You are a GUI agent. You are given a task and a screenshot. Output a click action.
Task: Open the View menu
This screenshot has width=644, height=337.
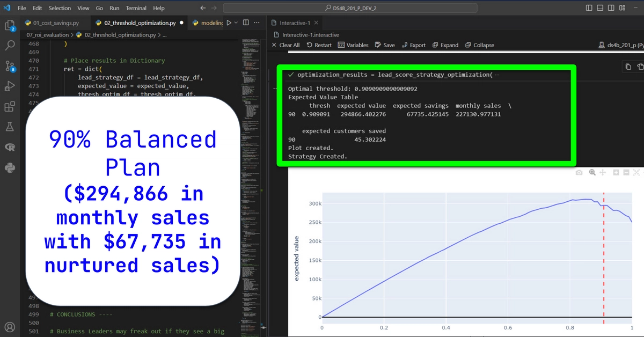(83, 8)
